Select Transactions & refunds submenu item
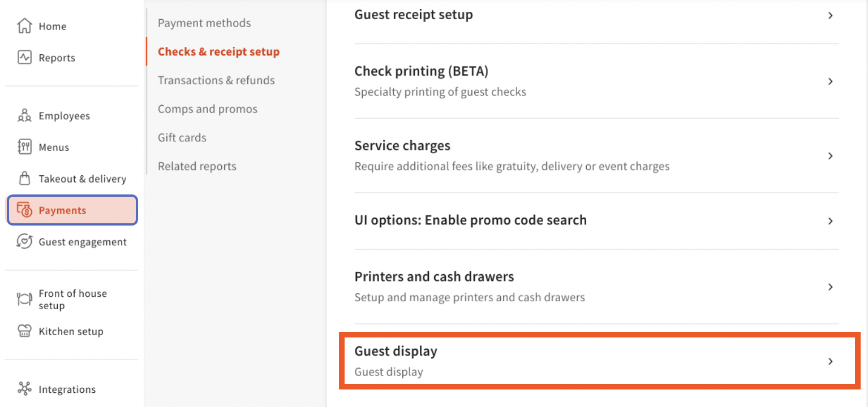This screenshot has height=407, width=868. tap(216, 80)
